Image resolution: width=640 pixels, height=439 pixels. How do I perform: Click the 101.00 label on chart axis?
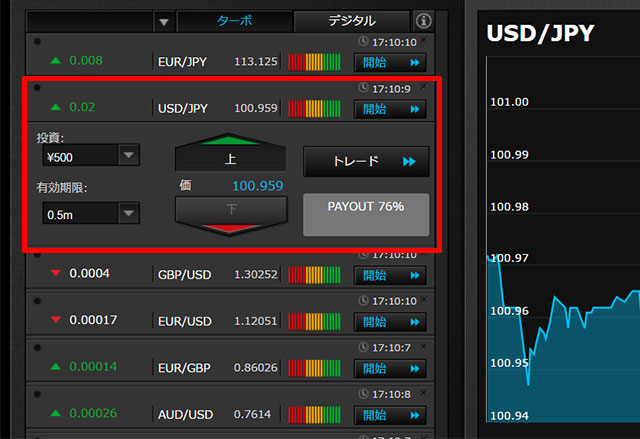[509, 102]
